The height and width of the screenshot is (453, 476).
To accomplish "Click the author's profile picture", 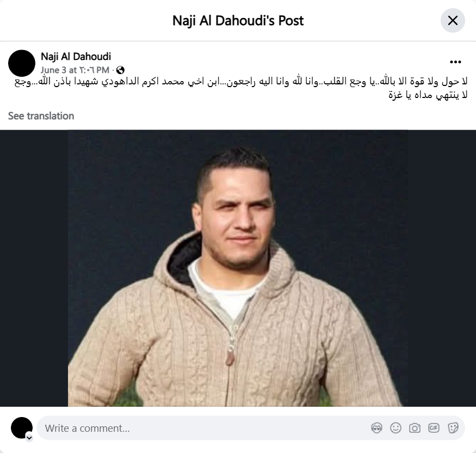I will pyautogui.click(x=22, y=63).
